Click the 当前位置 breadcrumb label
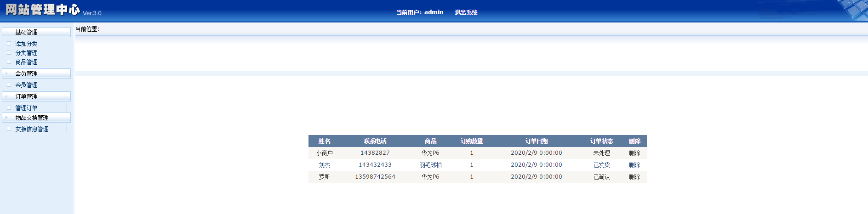868x214 pixels. pyautogui.click(x=87, y=29)
